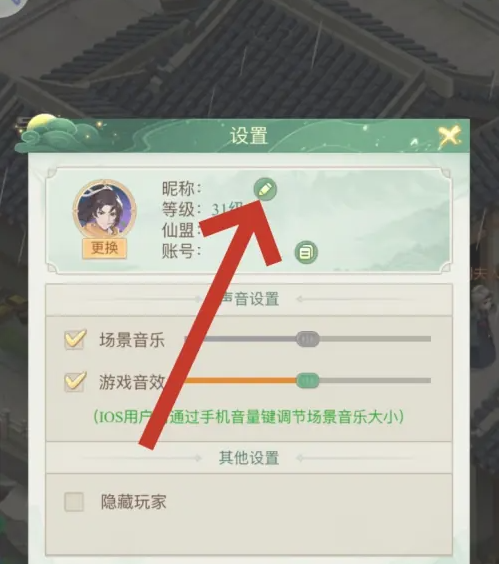Click the green IOS volume hint text
Screen dimensions: 499x564
click(x=249, y=417)
